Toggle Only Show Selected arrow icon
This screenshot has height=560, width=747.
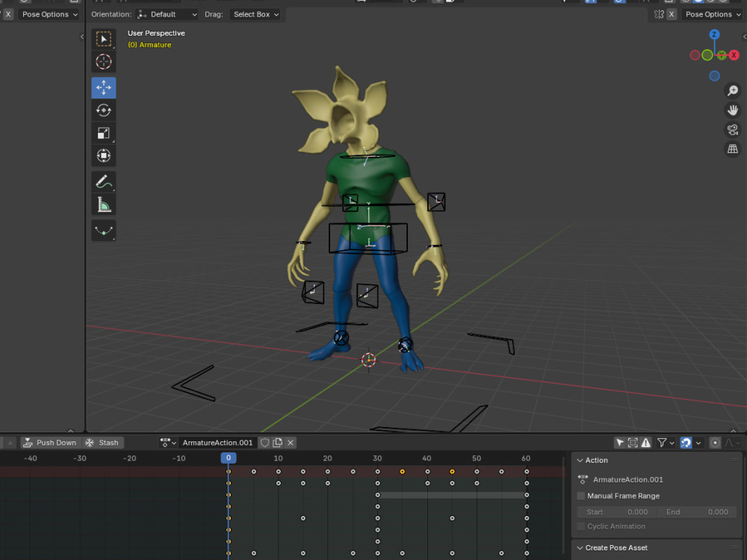tap(620, 443)
